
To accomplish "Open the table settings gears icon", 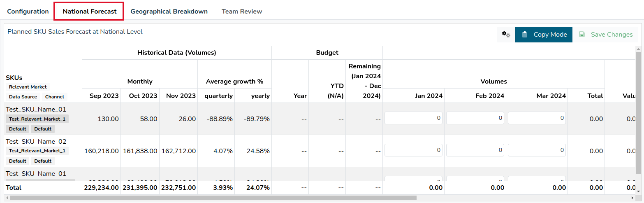I will [506, 35].
